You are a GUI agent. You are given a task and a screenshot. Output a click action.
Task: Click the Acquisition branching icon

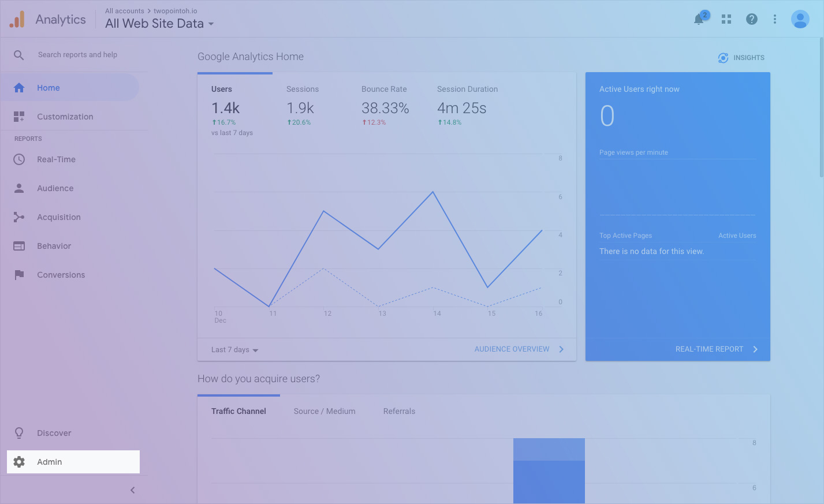pyautogui.click(x=19, y=217)
